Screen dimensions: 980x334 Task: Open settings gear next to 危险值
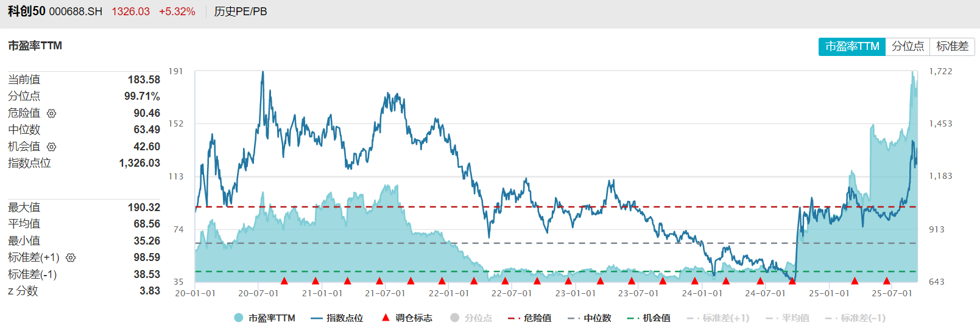pyautogui.click(x=52, y=114)
